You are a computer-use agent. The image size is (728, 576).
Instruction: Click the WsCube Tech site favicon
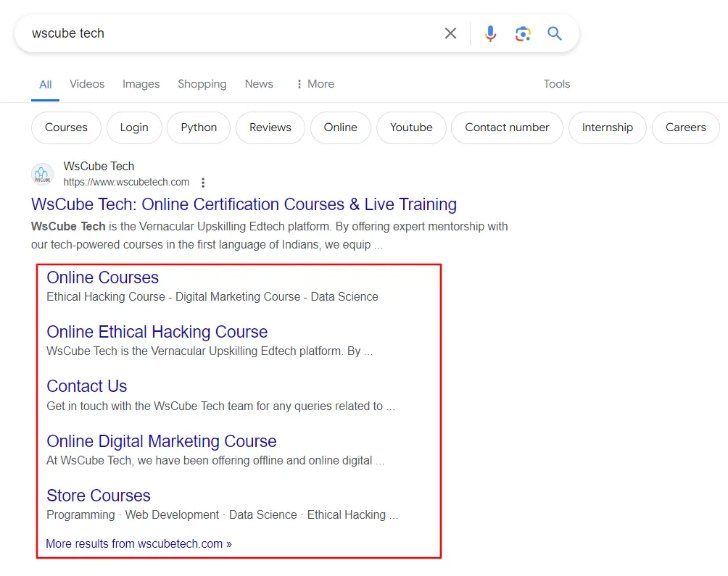pyautogui.click(x=42, y=175)
